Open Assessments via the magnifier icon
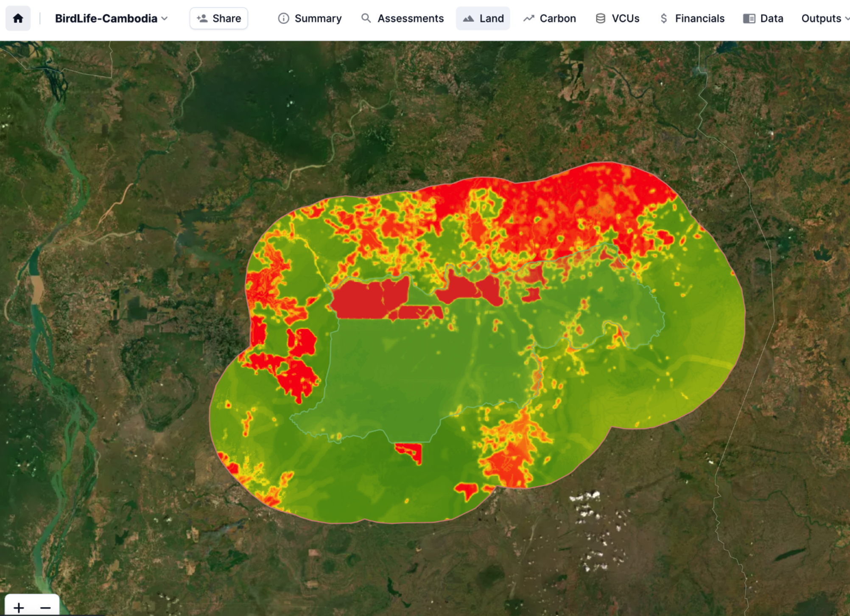850x616 pixels. point(366,18)
